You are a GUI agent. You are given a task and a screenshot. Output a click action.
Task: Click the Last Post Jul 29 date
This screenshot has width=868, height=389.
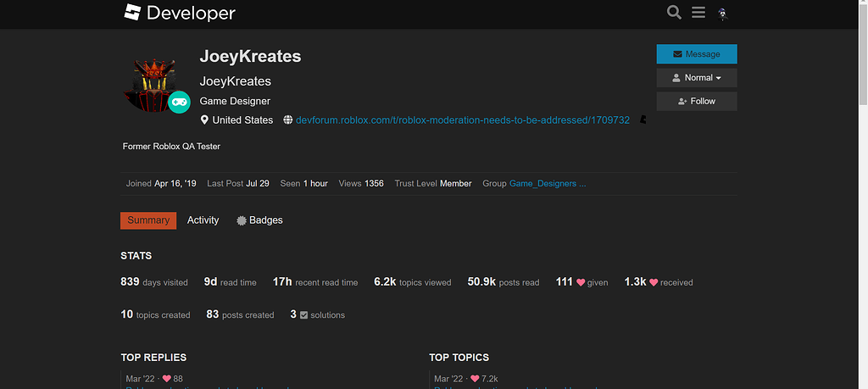point(238,184)
